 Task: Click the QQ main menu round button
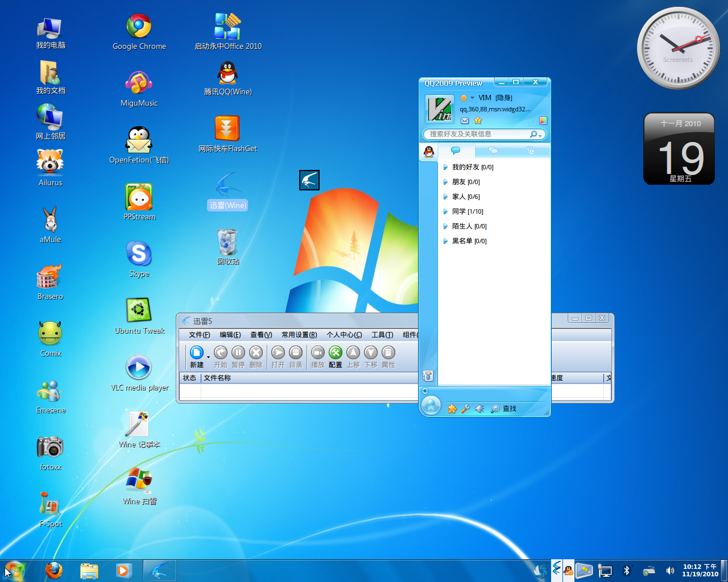431,405
